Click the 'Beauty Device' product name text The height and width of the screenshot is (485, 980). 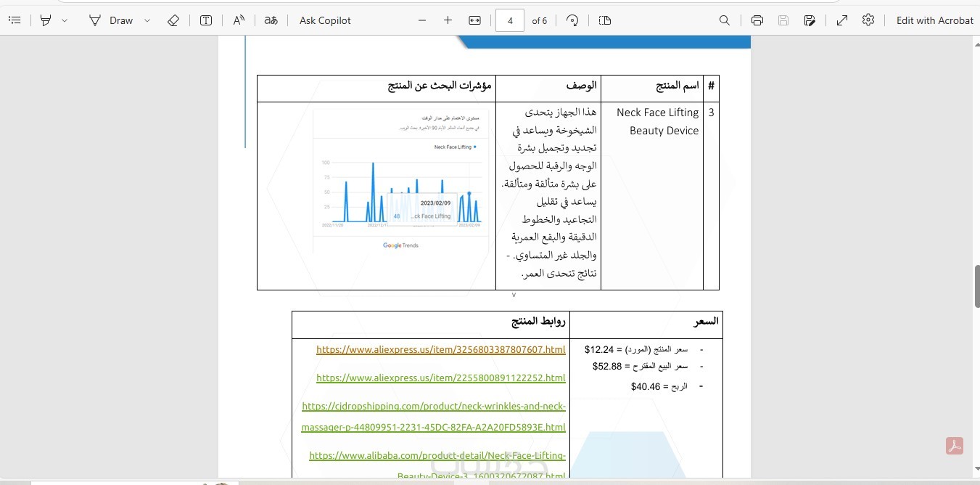click(664, 131)
